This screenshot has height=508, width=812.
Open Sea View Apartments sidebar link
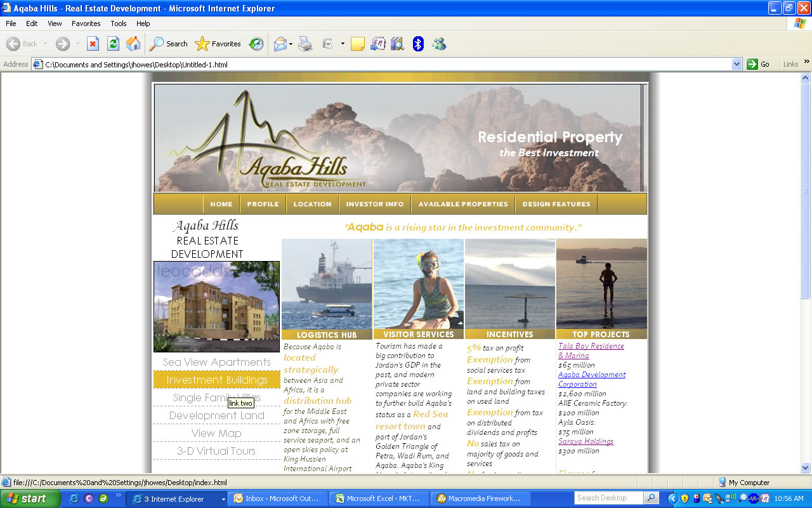point(217,362)
